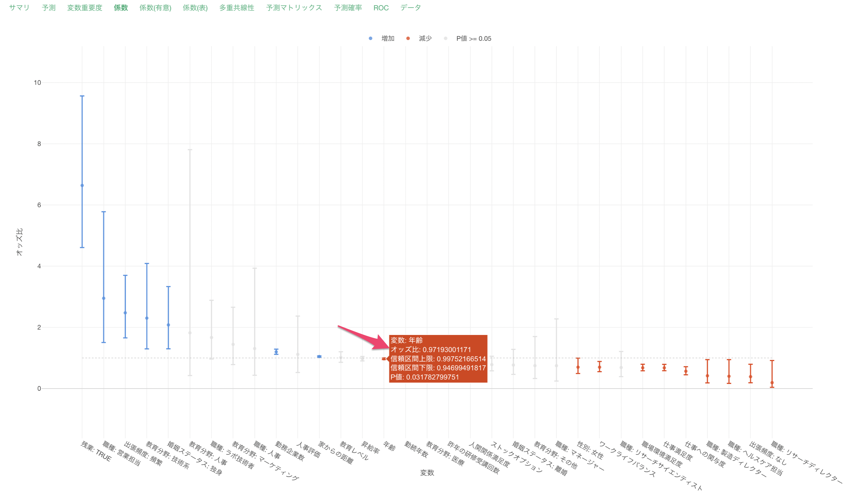Image resolution: width=852 pixels, height=504 pixels.
Task: Click the tooltip line P値: 0.031782799751
Action: (x=425, y=377)
